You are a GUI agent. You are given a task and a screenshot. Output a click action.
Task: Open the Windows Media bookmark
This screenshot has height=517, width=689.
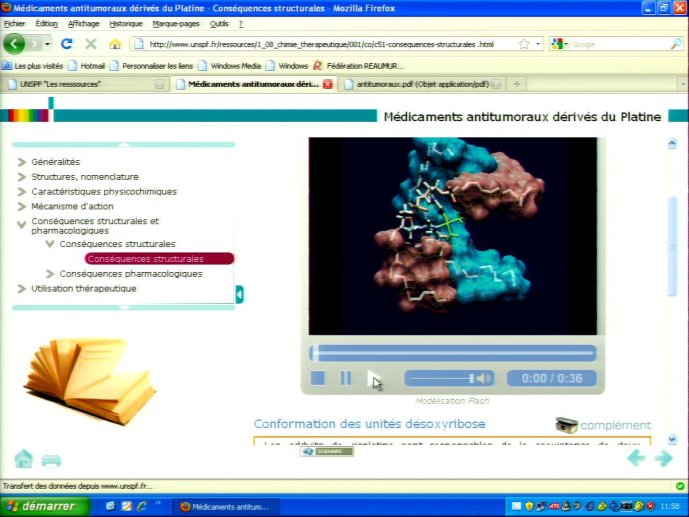(229, 66)
